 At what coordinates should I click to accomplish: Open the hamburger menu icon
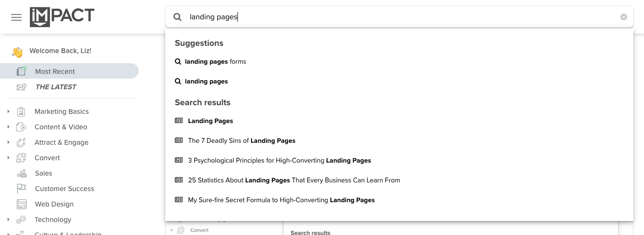pos(16,17)
